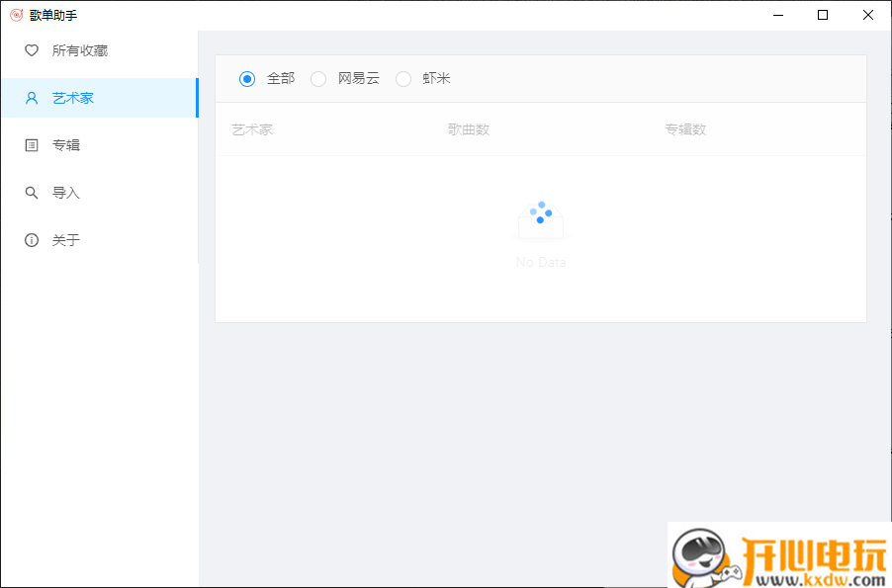This screenshot has width=892, height=588.
Task: Click the heart icon beside 所有收藏
Action: point(31,49)
